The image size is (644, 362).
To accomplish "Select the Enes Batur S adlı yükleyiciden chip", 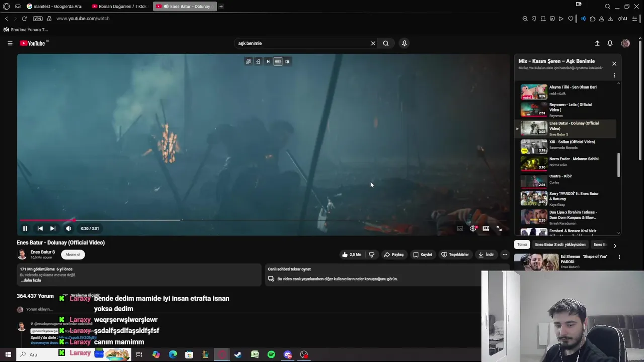I will 560,245.
